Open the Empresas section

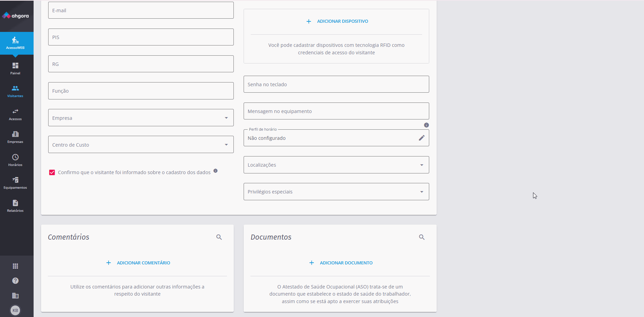15,137
